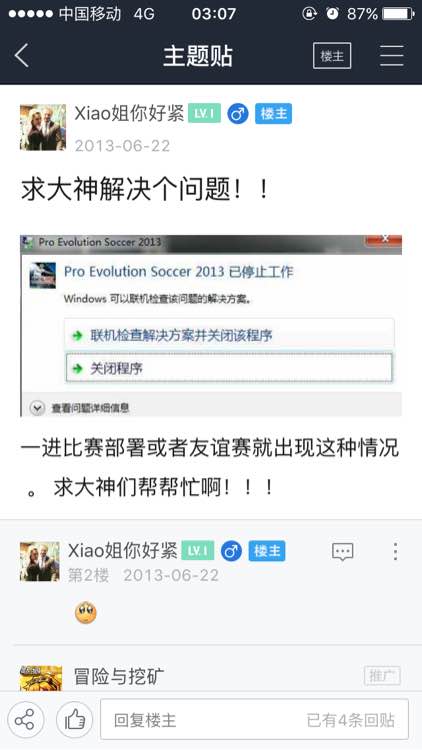Image resolution: width=422 pixels, height=750 pixels.
Task: Open the Pro Evolution Soccer error screenshot
Action: (211, 325)
